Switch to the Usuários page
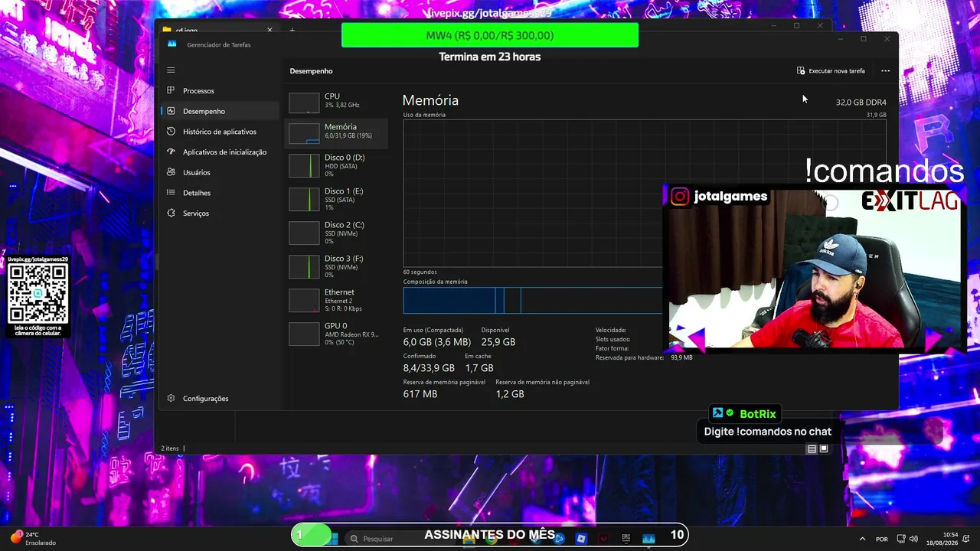980x551 pixels. click(x=220, y=172)
